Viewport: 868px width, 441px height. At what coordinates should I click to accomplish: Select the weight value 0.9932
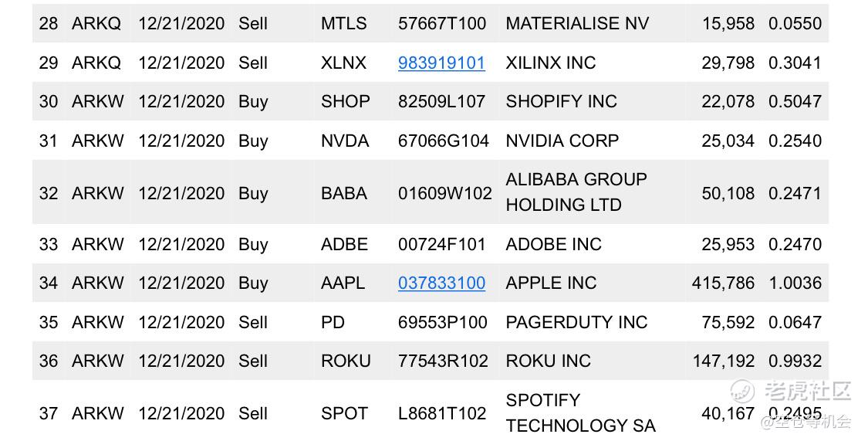point(795,361)
